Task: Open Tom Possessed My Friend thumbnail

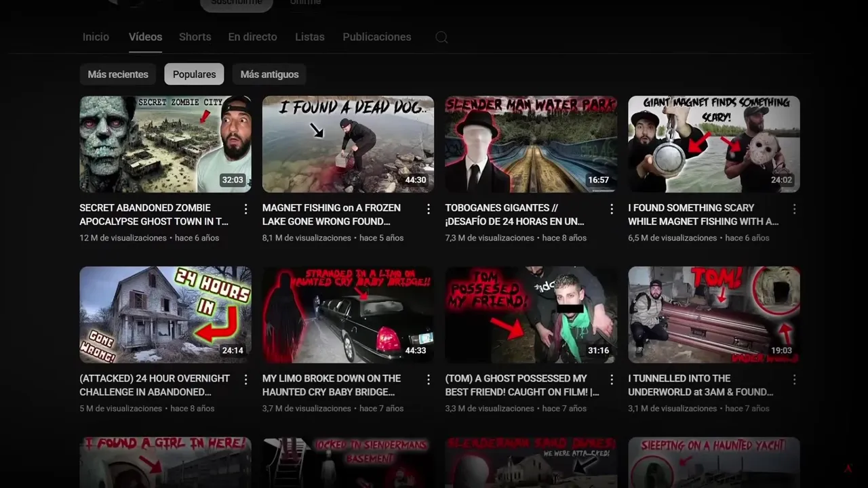Action: tap(531, 314)
